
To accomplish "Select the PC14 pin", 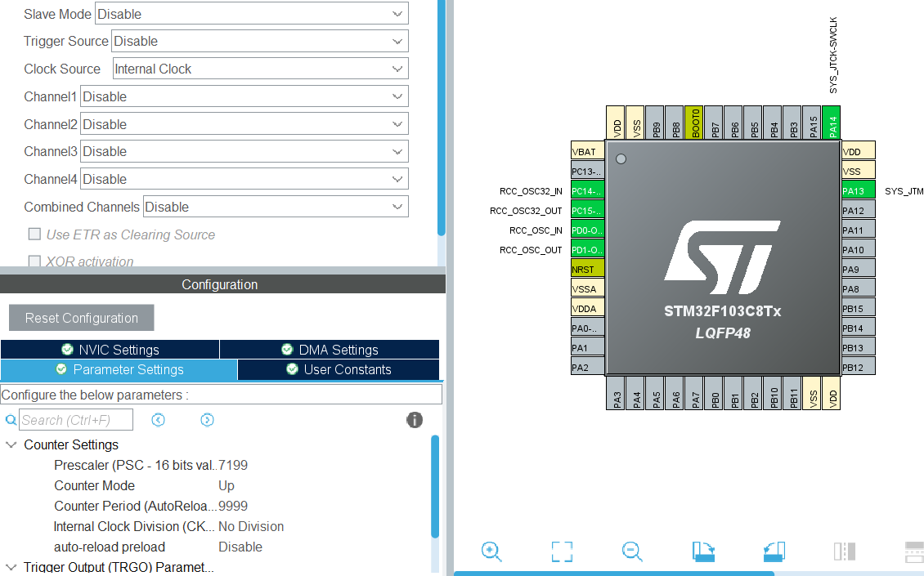I will (x=588, y=191).
